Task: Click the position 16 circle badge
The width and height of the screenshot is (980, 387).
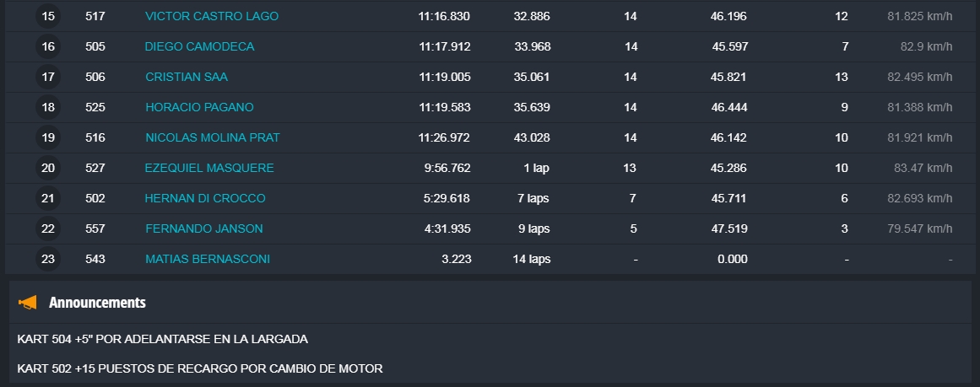Action: point(48,46)
